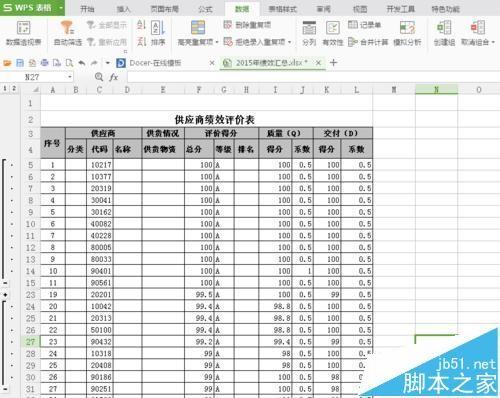Click Remove Duplicates (删除重复项) button
The width and height of the screenshot is (500, 398).
pos(247,25)
